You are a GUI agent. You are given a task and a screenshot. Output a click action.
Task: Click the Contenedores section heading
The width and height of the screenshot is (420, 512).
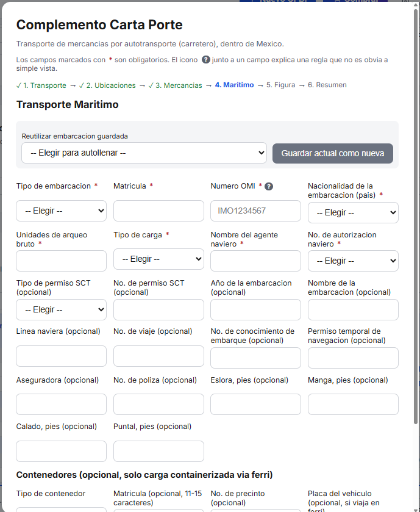point(144,475)
